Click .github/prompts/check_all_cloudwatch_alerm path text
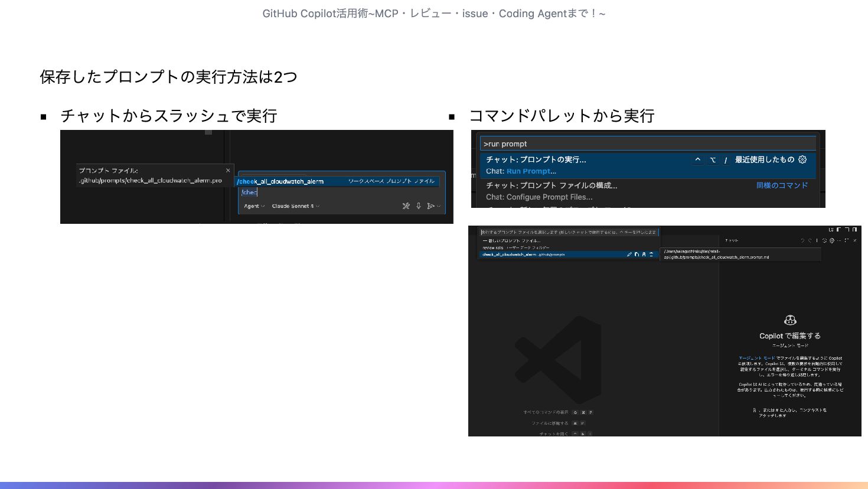This screenshot has width=868, height=489. (151, 180)
